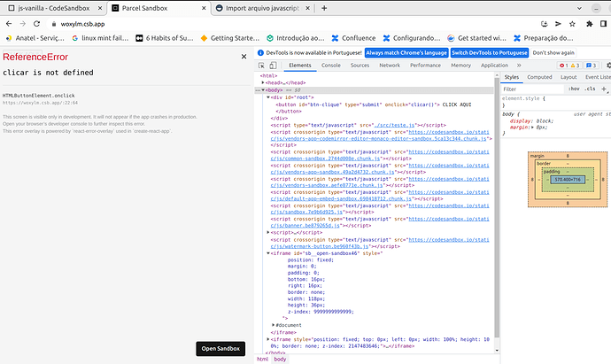The image size is (611, 364).
Task: Switch to the Import arquivo javascript tab
Action: pos(263,8)
